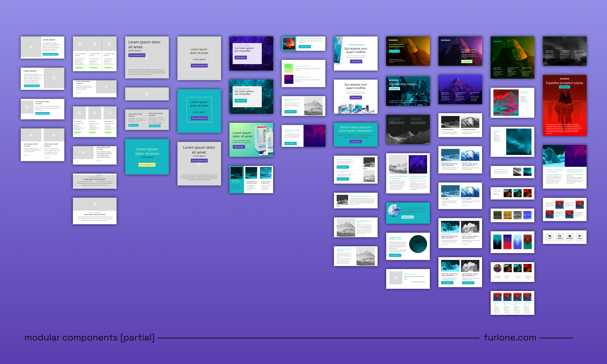Image resolution: width=607 pixels, height=364 pixels.
Task: Select the circular dark teal network image
Action: pos(418,244)
